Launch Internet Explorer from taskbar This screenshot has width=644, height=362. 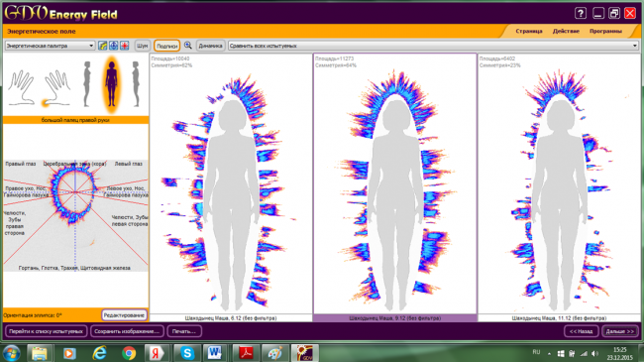coord(99,353)
